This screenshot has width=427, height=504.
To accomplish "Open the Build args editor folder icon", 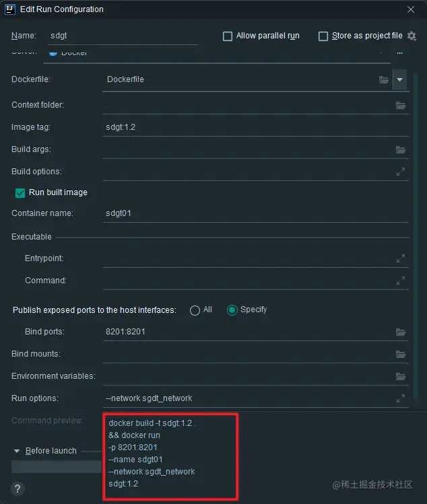I will (x=401, y=149).
